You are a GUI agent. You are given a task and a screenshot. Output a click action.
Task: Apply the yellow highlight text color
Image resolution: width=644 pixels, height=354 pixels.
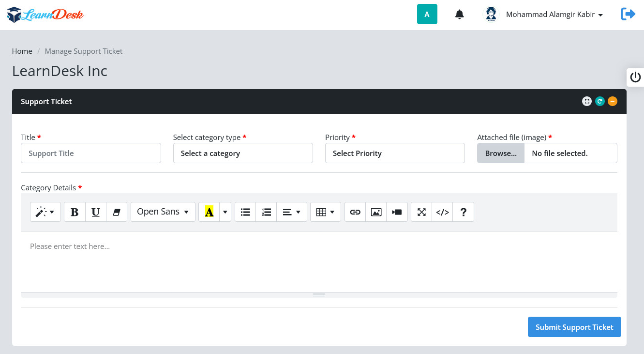coord(209,212)
